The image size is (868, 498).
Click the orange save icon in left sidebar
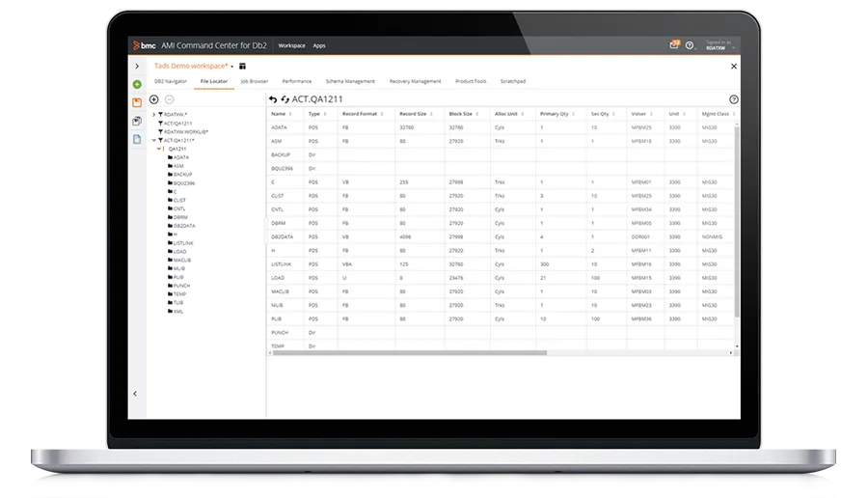[x=137, y=102]
